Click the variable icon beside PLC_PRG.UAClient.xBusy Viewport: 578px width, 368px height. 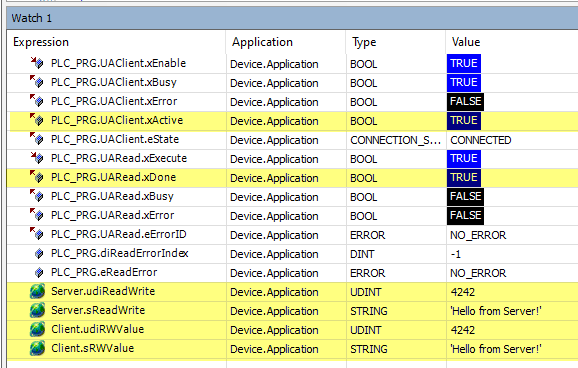37,82
